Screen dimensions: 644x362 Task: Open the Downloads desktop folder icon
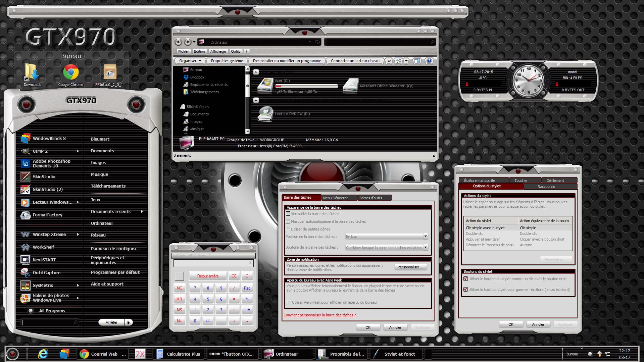[32, 72]
